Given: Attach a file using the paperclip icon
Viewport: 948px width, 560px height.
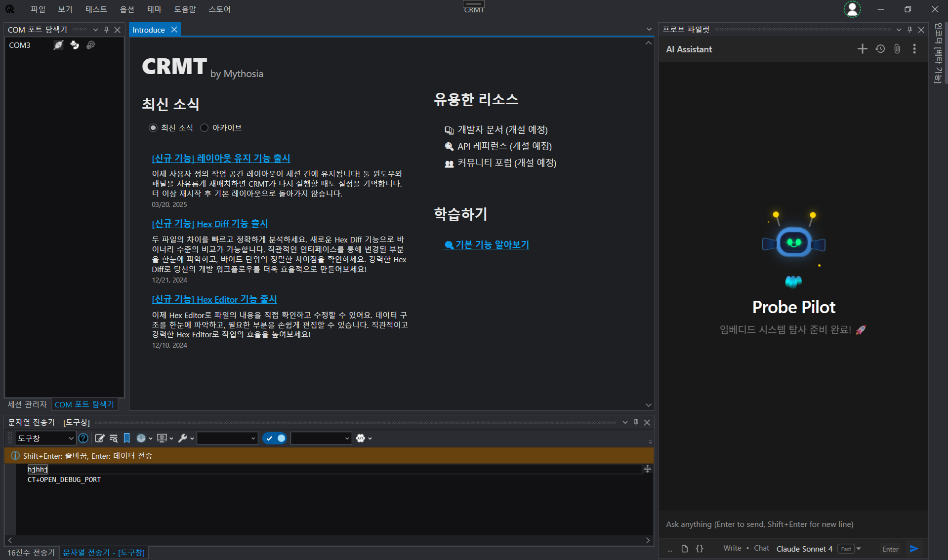Looking at the screenshot, I should point(897,49).
